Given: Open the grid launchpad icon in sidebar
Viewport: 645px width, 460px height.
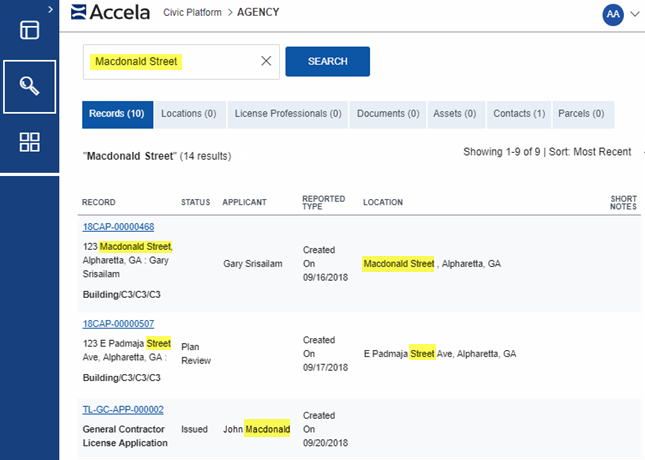Looking at the screenshot, I should click(30, 142).
